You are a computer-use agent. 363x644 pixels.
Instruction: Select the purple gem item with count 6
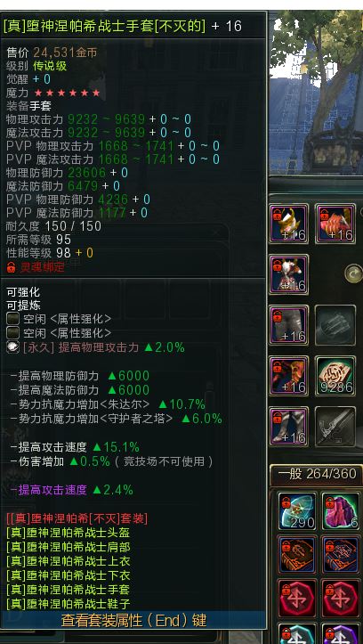(x=340, y=511)
